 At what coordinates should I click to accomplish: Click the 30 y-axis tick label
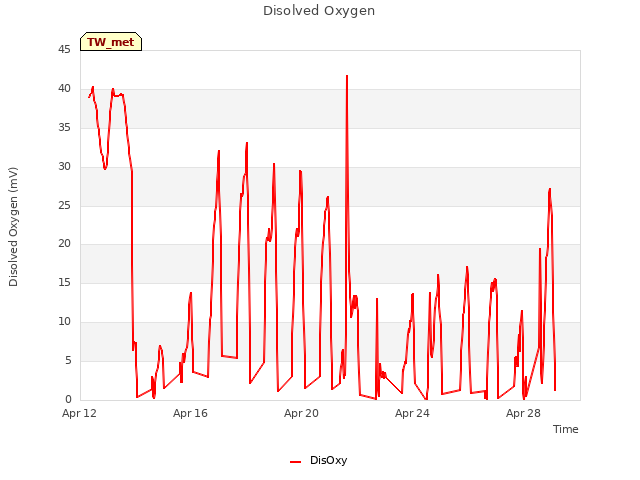click(x=64, y=166)
